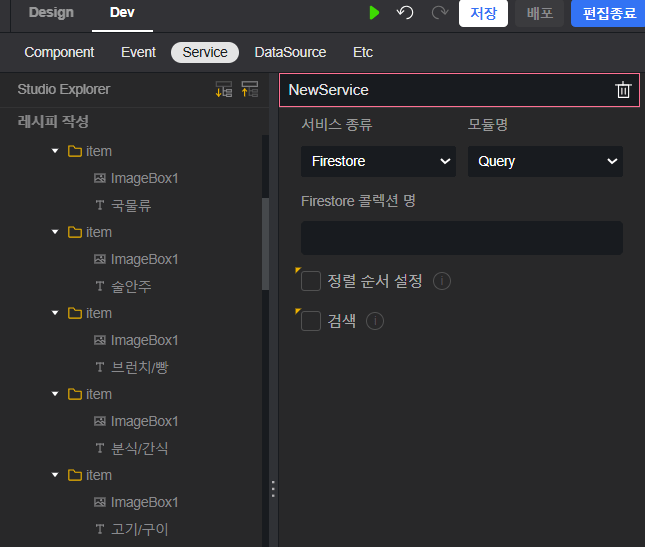Screen dimensions: 645x547
Task: Click text icon beside 국물류
Action: point(100,205)
